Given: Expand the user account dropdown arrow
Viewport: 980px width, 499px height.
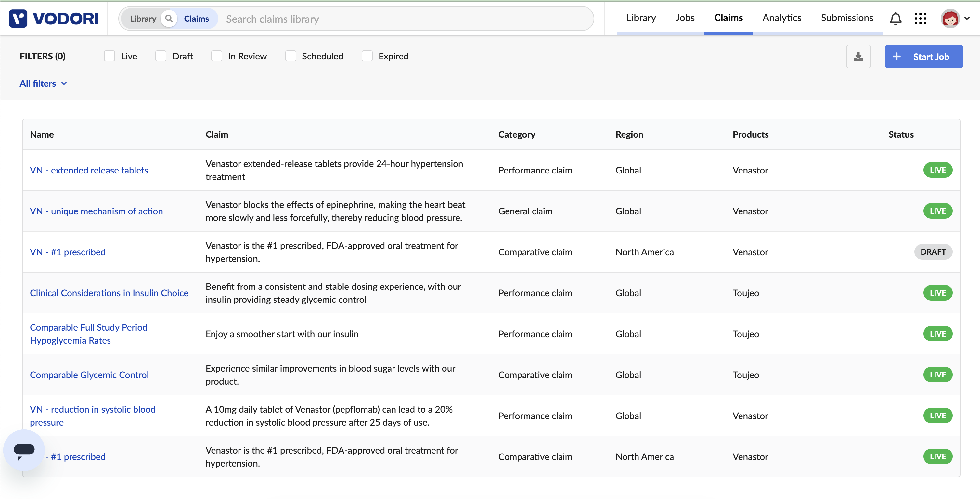Looking at the screenshot, I should click(x=967, y=18).
